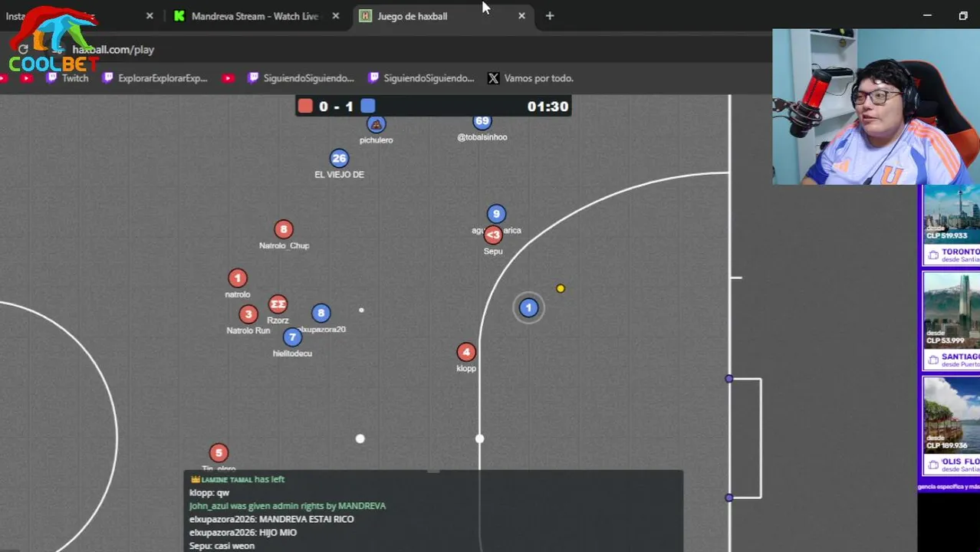Click the penalty arc white marker dot
980x552 pixels.
(479, 439)
